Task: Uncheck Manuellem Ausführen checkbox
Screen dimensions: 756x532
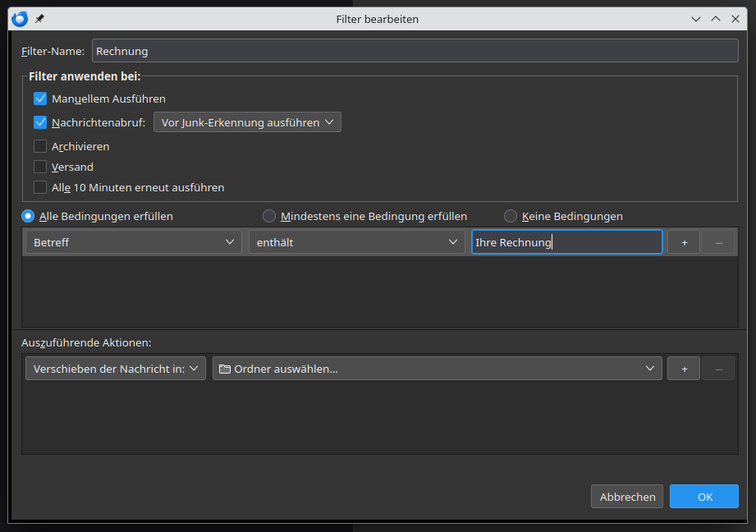Action: [40, 99]
